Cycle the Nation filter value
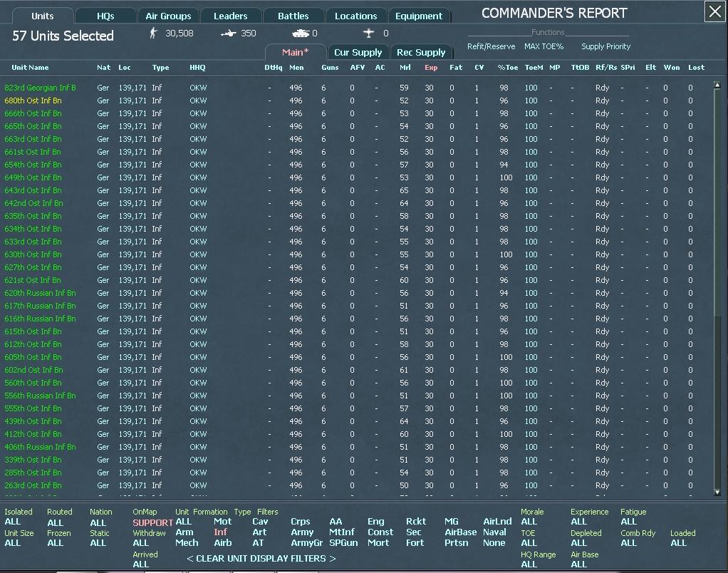Viewport: 728px width, 573px height. 98,522
